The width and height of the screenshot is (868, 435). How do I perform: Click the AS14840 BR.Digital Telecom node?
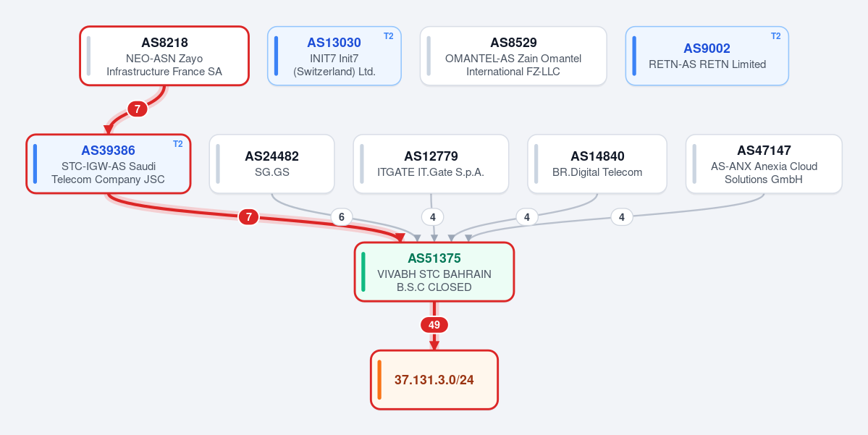597,164
